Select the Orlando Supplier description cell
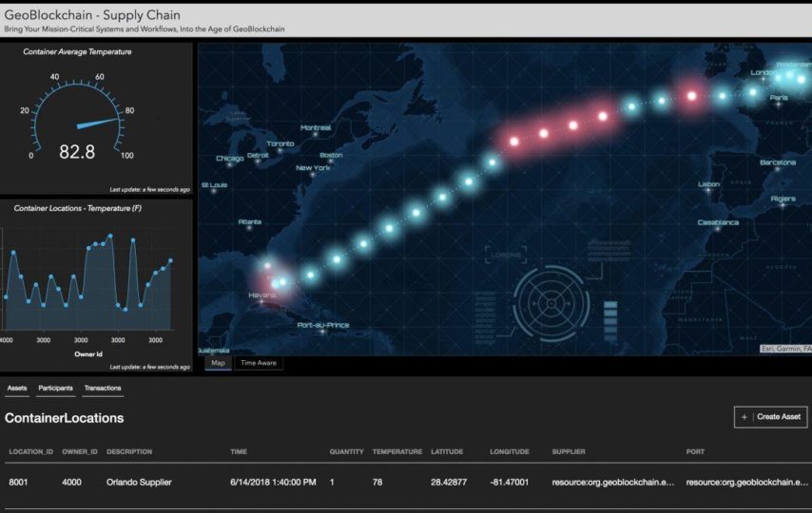This screenshot has height=513, width=812. point(139,483)
